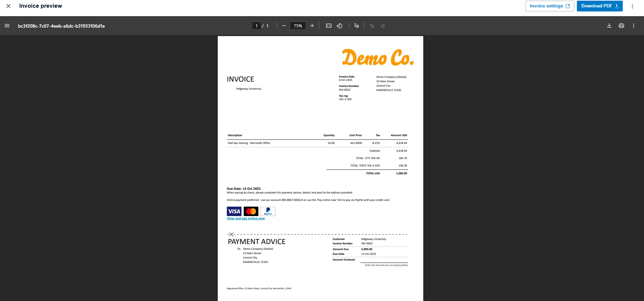Click the undo icon in PDF toolbar
The height and width of the screenshot is (301, 644).
coord(372,26)
